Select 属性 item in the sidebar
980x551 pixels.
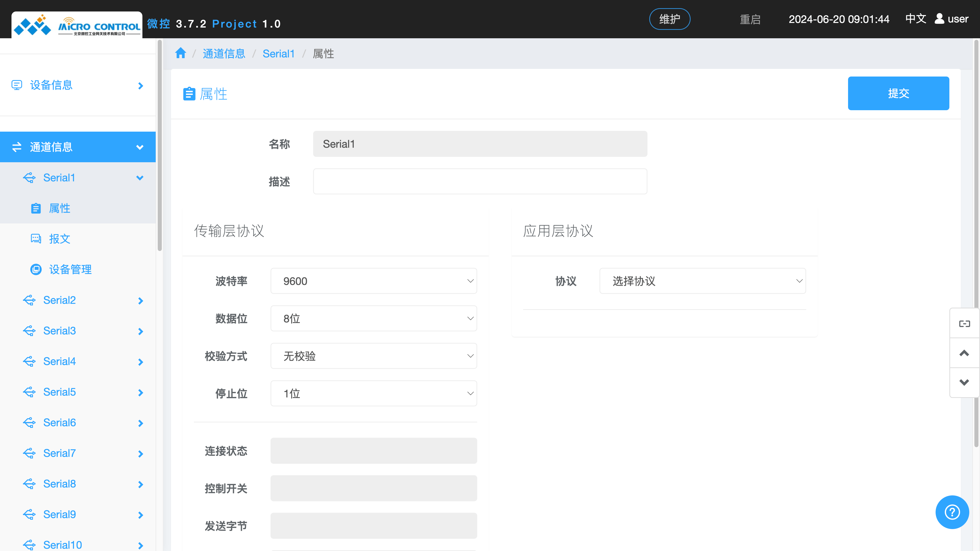click(x=59, y=208)
